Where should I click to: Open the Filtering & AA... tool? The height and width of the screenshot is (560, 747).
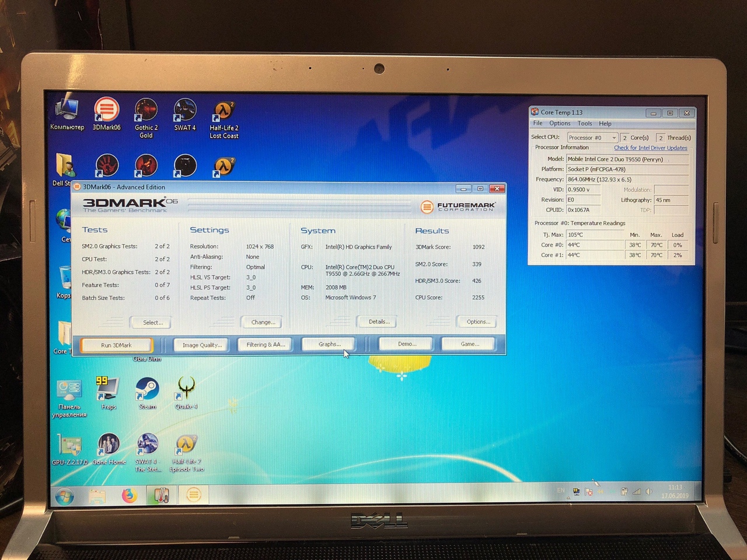coord(266,345)
